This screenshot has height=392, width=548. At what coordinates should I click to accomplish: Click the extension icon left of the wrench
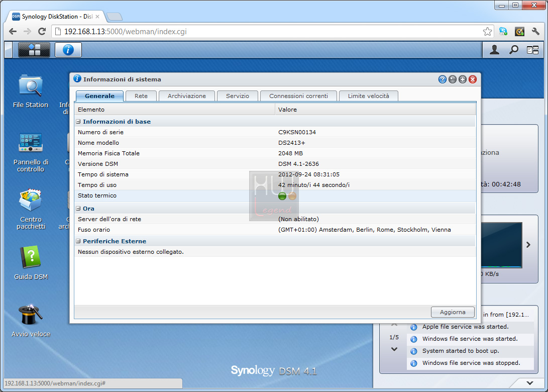coord(519,32)
